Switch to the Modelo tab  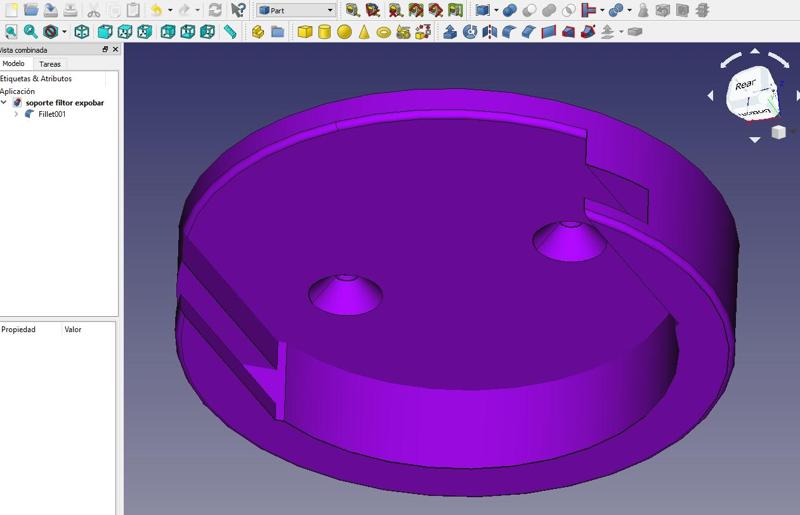coord(13,64)
